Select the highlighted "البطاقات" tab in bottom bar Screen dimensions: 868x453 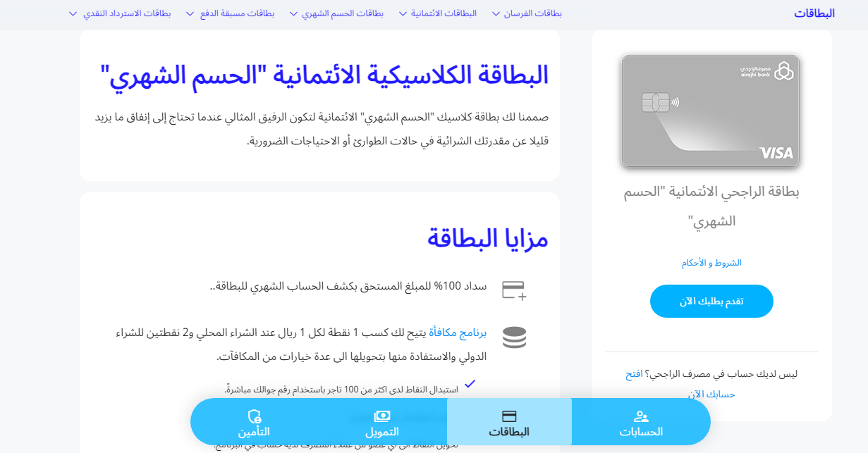(x=509, y=423)
